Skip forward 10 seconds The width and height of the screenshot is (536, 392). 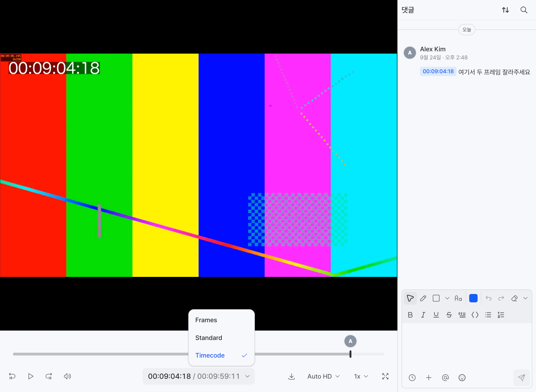coord(49,376)
